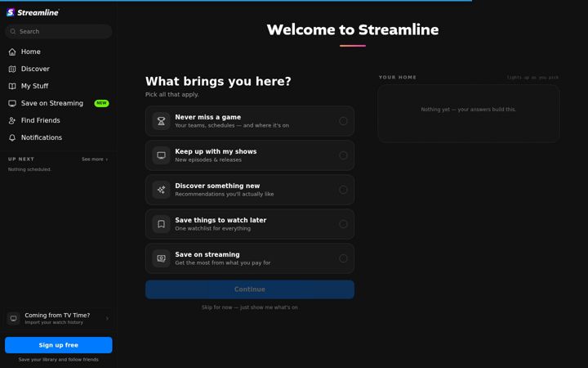Click the 'Welcome to Streamline' heading
Screen dimensions: 588x368
tap(353, 29)
